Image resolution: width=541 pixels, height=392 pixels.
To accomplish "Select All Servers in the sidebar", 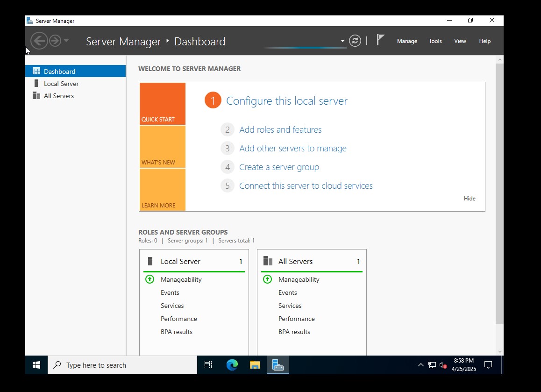I will (x=59, y=96).
